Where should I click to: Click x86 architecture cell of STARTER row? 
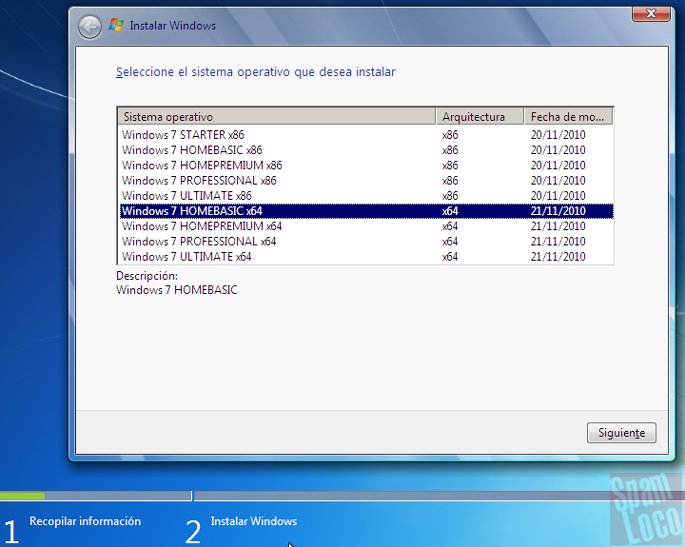(x=450, y=135)
